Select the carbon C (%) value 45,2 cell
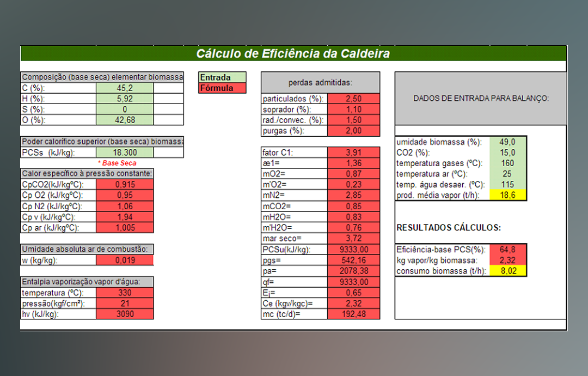588x376 pixels. point(125,88)
